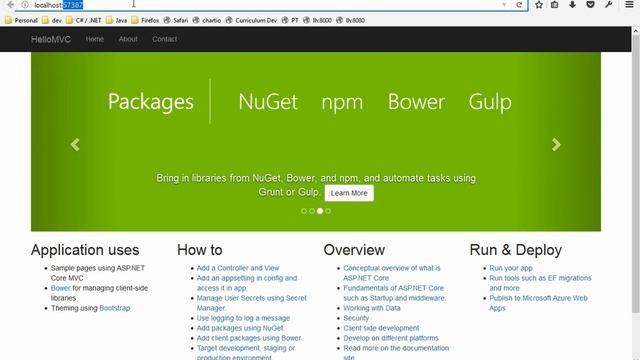
Task: Go to the Home nav item
Action: point(95,39)
